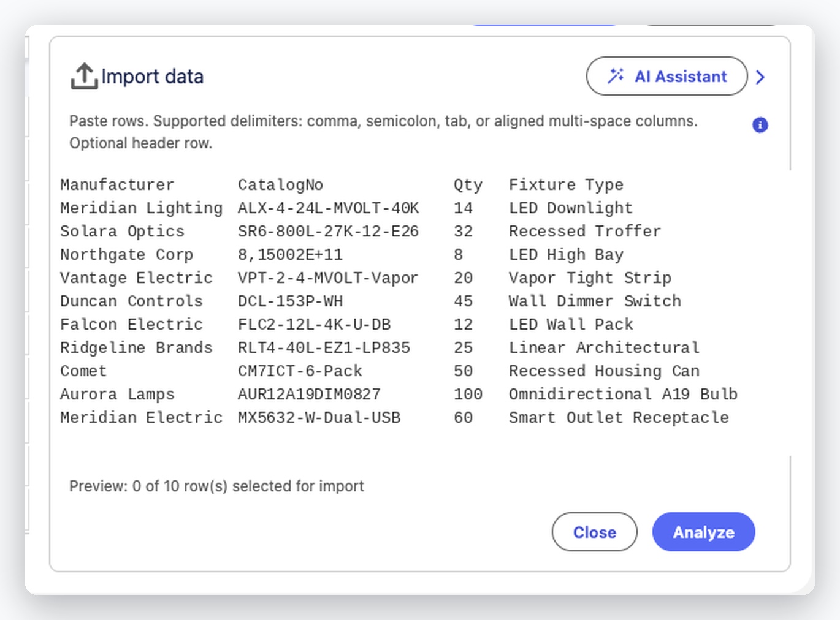Screen dimensions: 840x620
Task: Click Linear Architectural fixture type
Action: (x=604, y=347)
